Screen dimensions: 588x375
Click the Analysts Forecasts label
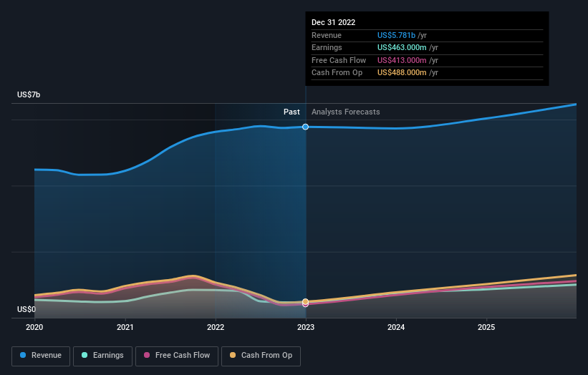pos(345,112)
